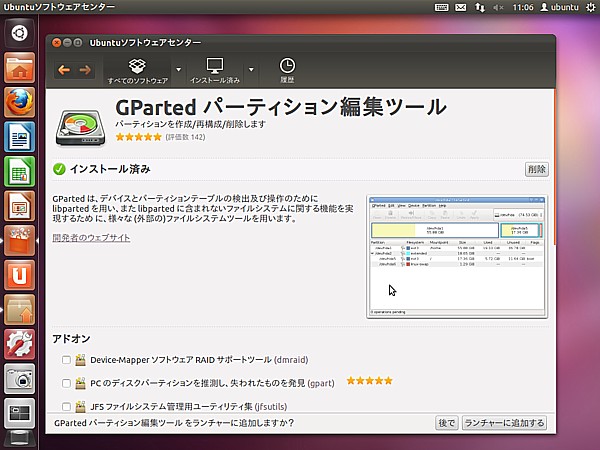Expand the インストール済み dropdown arrow
600x450 pixels.
click(x=251, y=70)
